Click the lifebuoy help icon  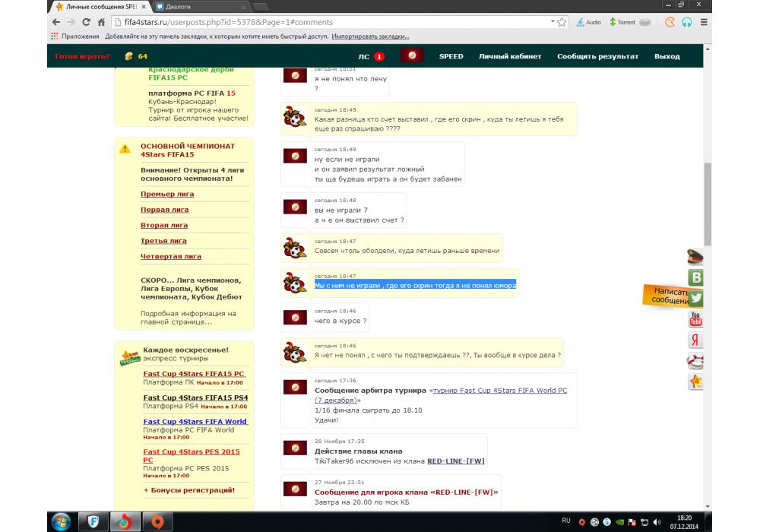(695, 360)
